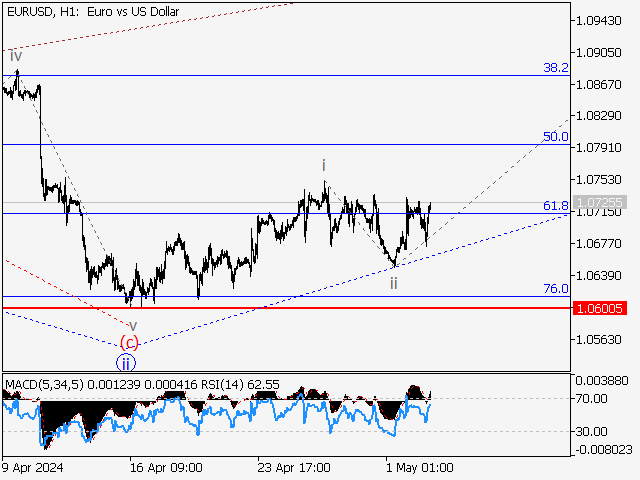Select the 1 May 01:00 time label
The image size is (640, 480).
[x=417, y=467]
